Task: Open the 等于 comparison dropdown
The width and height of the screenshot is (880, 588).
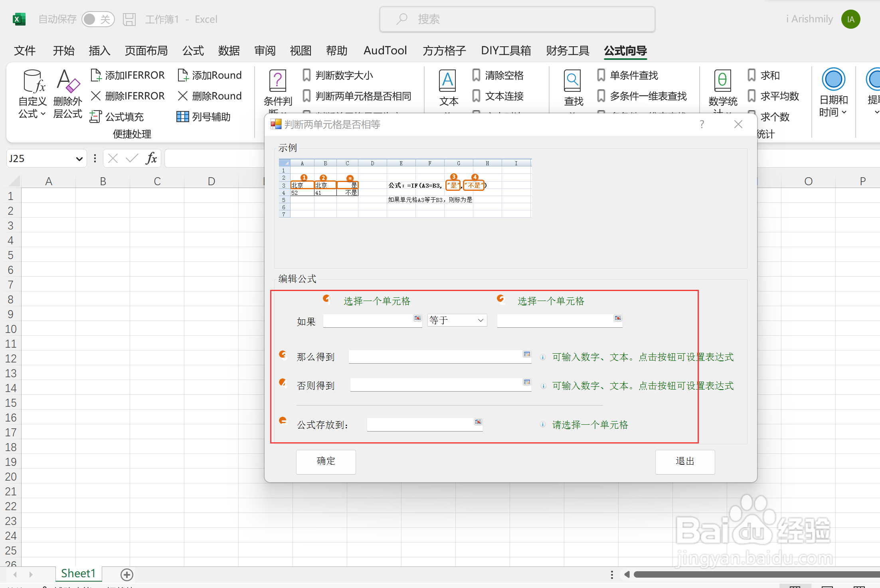Action: [x=457, y=320]
